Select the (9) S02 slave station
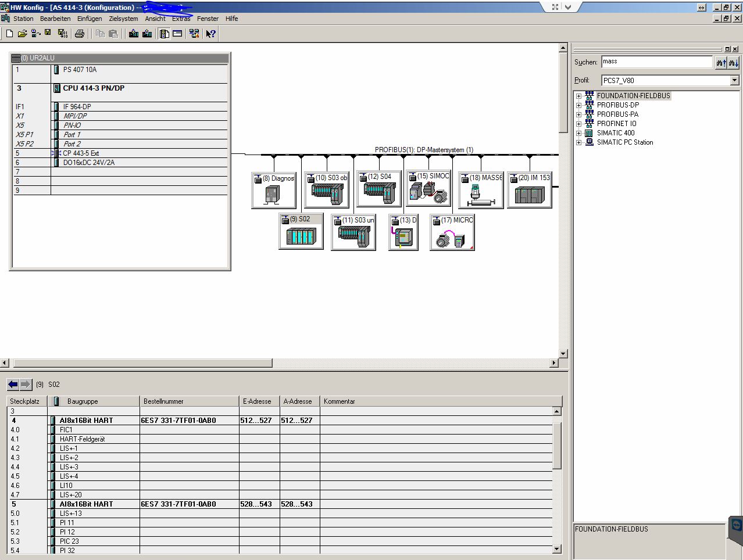The height and width of the screenshot is (560, 743). [x=301, y=231]
